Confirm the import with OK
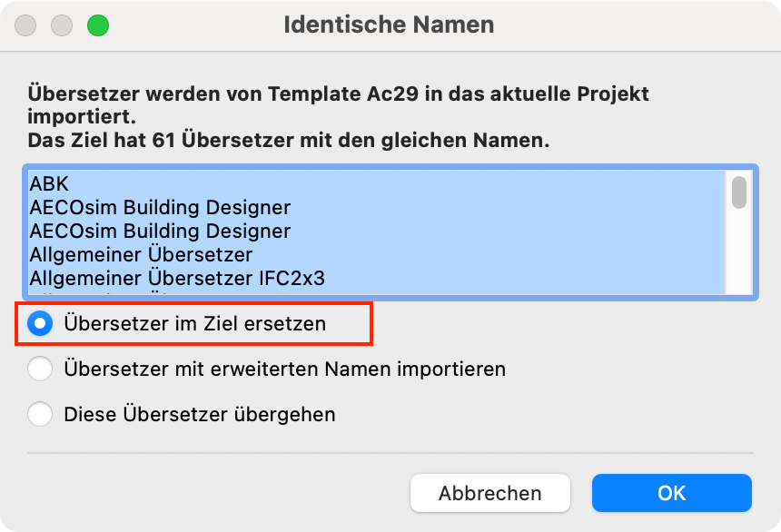 pyautogui.click(x=671, y=493)
